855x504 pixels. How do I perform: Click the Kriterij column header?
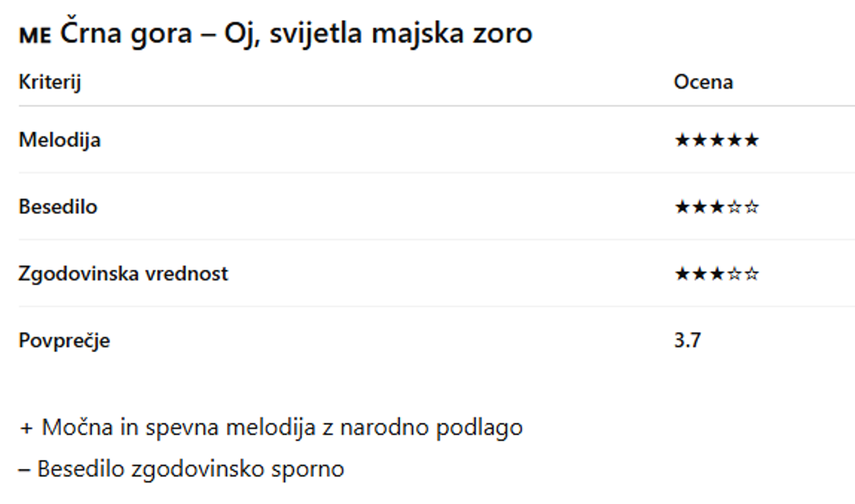coord(50,82)
